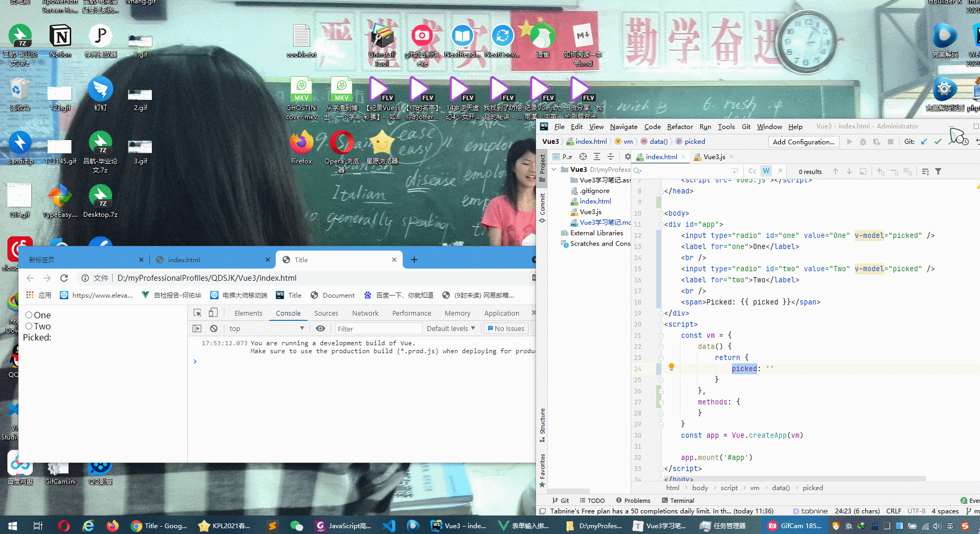
Task: Click the No Issues button in Console
Action: click(506, 328)
